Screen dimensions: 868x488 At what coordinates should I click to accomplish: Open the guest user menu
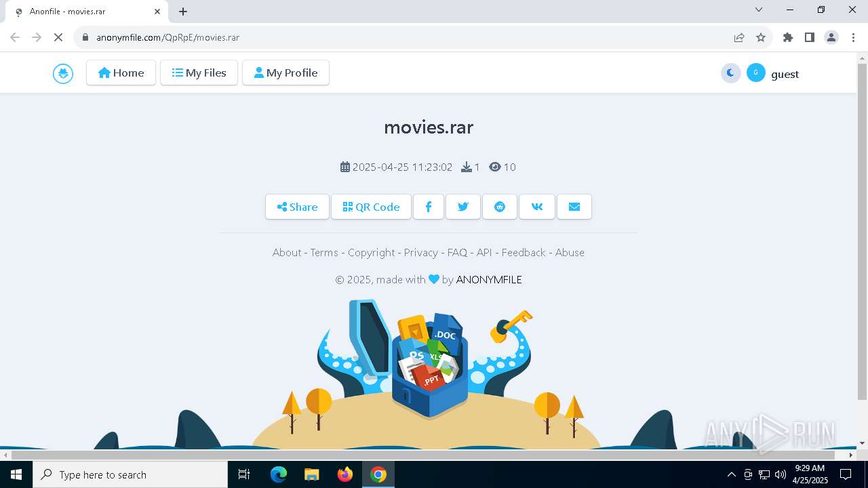pyautogui.click(x=785, y=74)
